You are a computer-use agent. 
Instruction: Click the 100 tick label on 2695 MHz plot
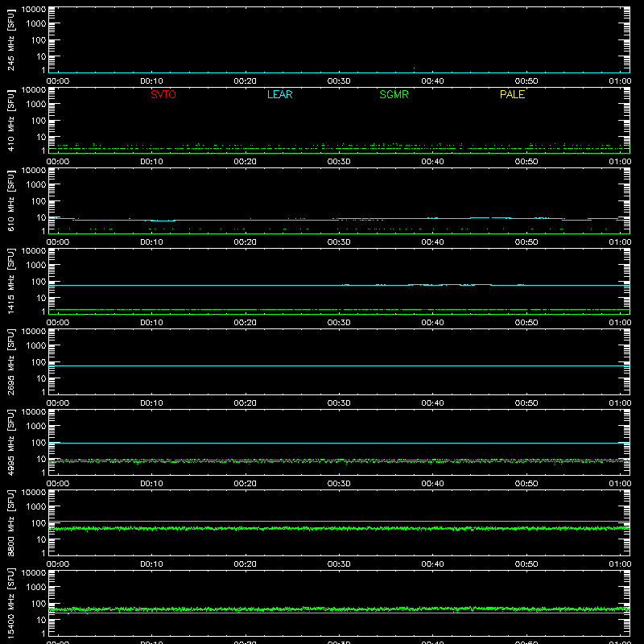pos(39,361)
